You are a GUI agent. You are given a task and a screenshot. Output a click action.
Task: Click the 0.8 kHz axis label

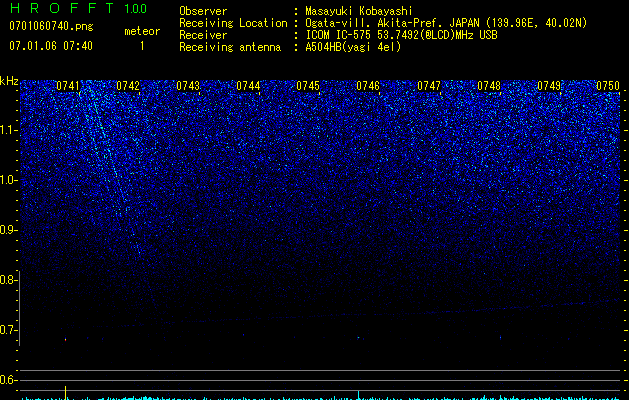pyautogui.click(x=7, y=280)
